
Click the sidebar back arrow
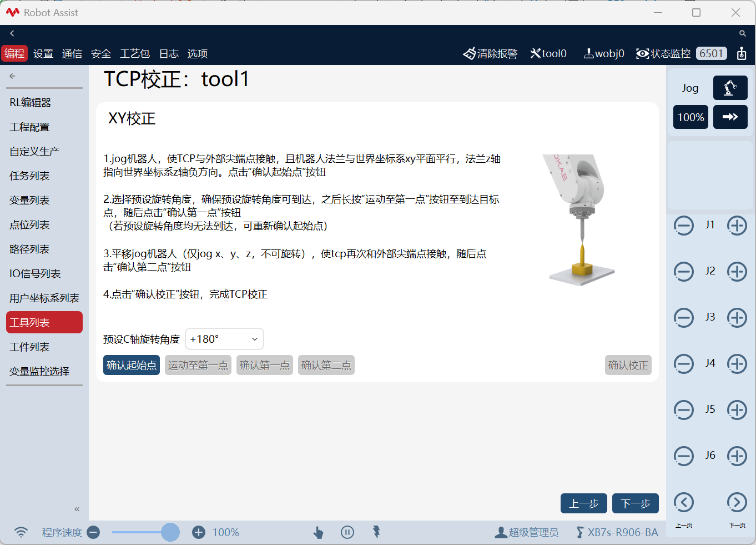point(12,76)
